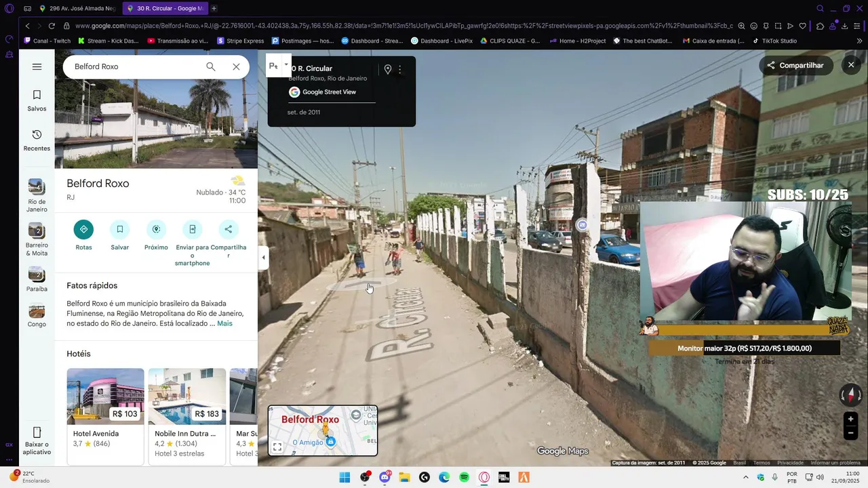
Task: Click Enviar para o smartphone button
Action: 193,243
